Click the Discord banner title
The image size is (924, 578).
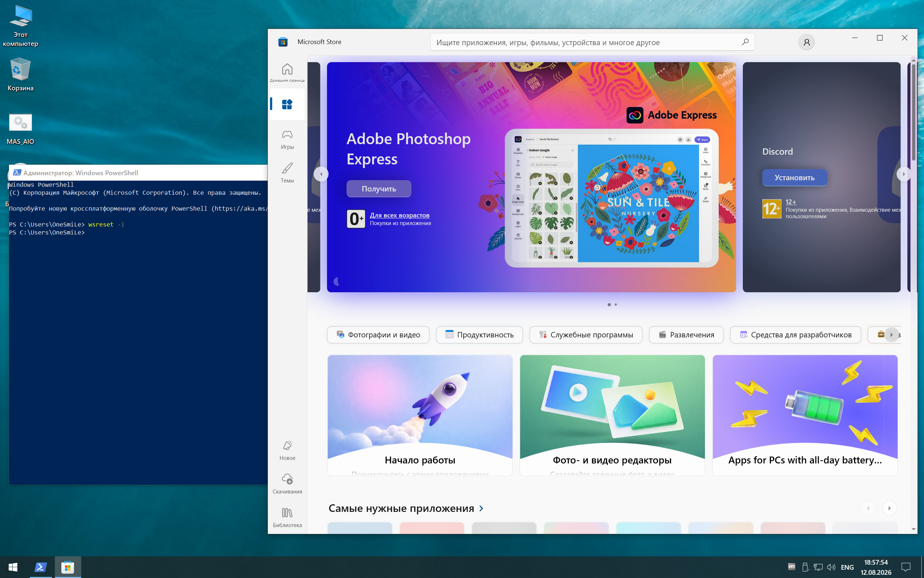click(x=777, y=152)
